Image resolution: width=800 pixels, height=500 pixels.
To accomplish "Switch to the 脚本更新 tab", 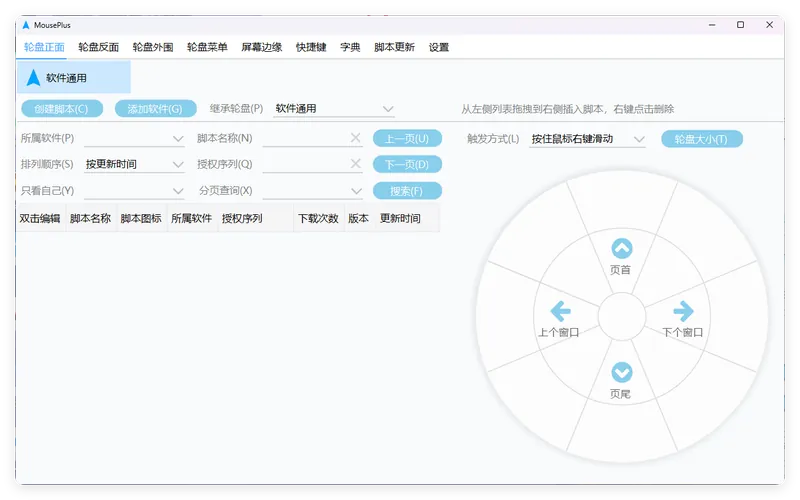I will [394, 47].
